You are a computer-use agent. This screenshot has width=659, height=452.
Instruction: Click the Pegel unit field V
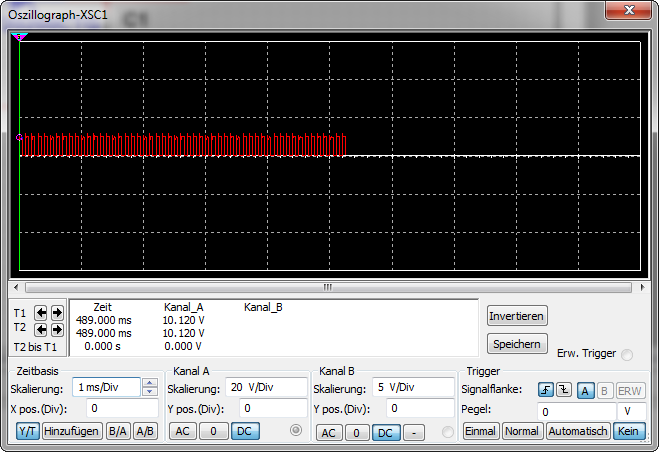[x=631, y=411]
